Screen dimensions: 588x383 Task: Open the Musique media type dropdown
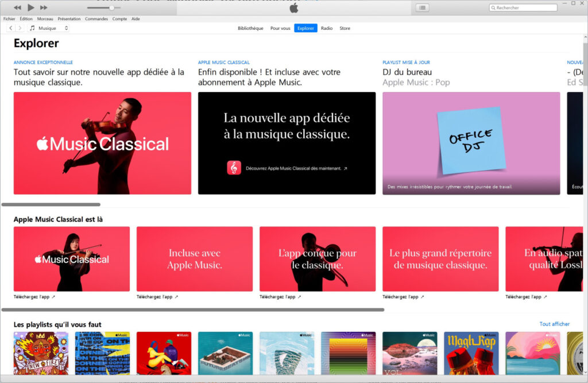coord(49,28)
